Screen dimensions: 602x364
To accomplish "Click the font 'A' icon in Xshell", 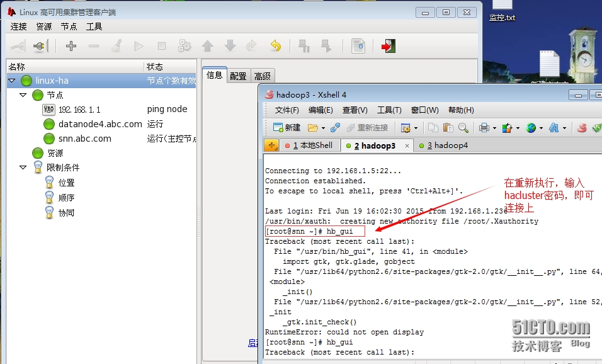I will (x=554, y=127).
